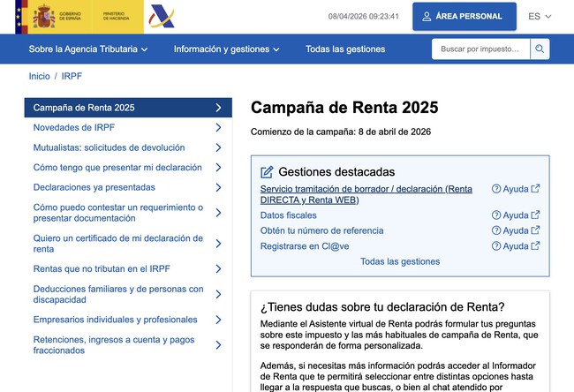Click the external link icon in Datos fiscales row
This screenshot has width=574, height=392.
pos(535,215)
